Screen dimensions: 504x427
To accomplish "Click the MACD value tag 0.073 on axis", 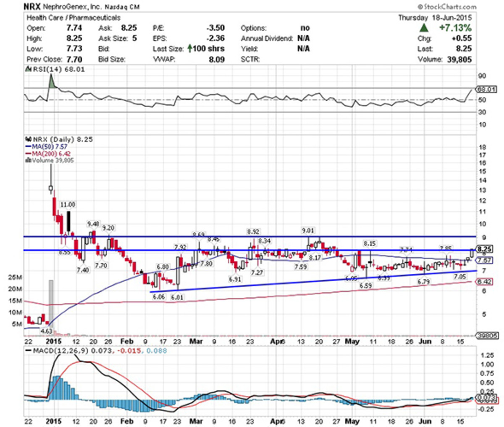I will tap(486, 397).
